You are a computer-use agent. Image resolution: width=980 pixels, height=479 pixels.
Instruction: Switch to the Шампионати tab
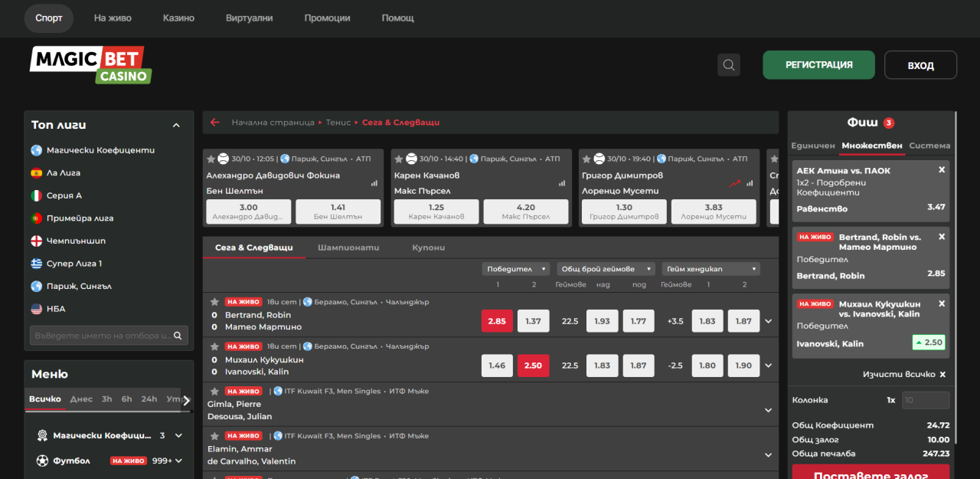[x=348, y=248]
